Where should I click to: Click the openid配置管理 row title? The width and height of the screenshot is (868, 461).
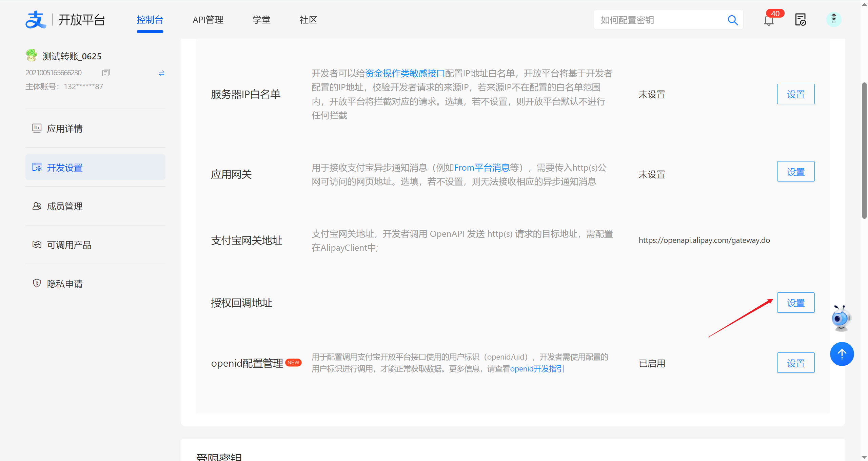coord(247,363)
